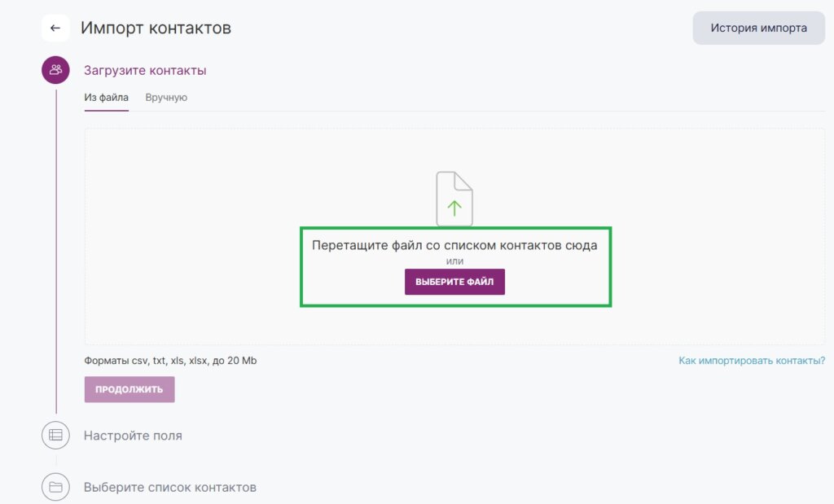Image resolution: width=834 pixels, height=504 pixels.
Task: Click the vertical purple step progress line
Action: click(x=56, y=244)
